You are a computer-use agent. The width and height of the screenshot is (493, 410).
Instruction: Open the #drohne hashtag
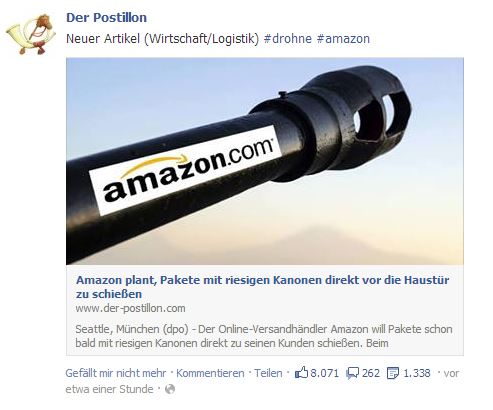coord(287,39)
